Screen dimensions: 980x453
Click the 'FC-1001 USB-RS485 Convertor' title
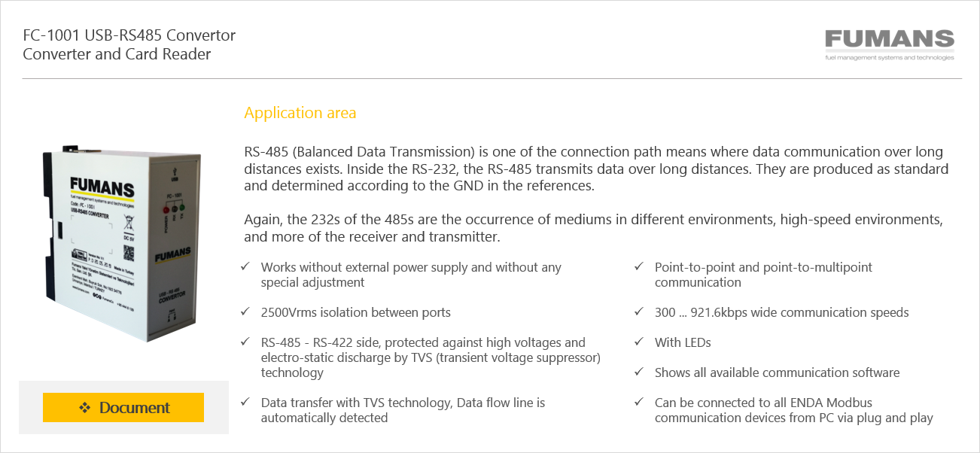coord(129,35)
